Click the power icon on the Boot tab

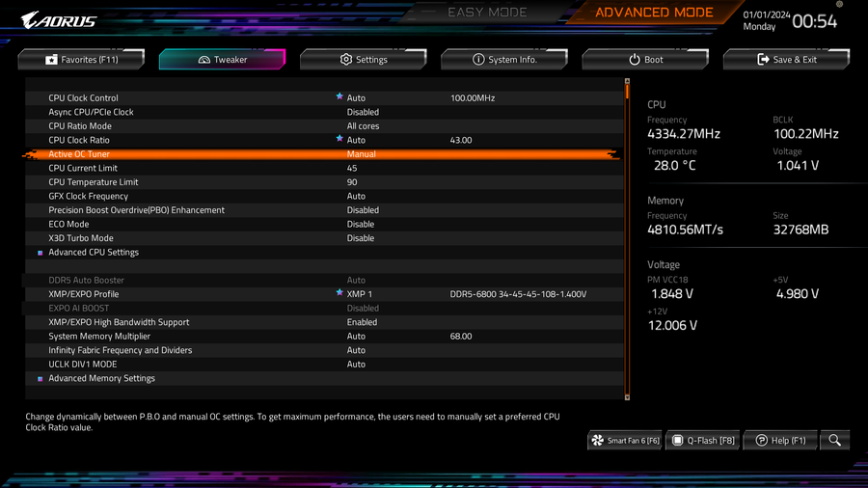(635, 59)
